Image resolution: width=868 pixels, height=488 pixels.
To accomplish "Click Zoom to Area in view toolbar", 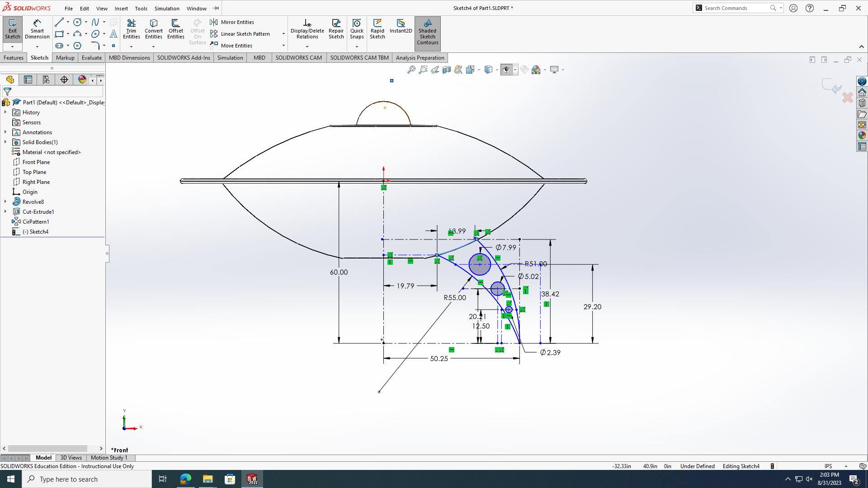I will (423, 70).
